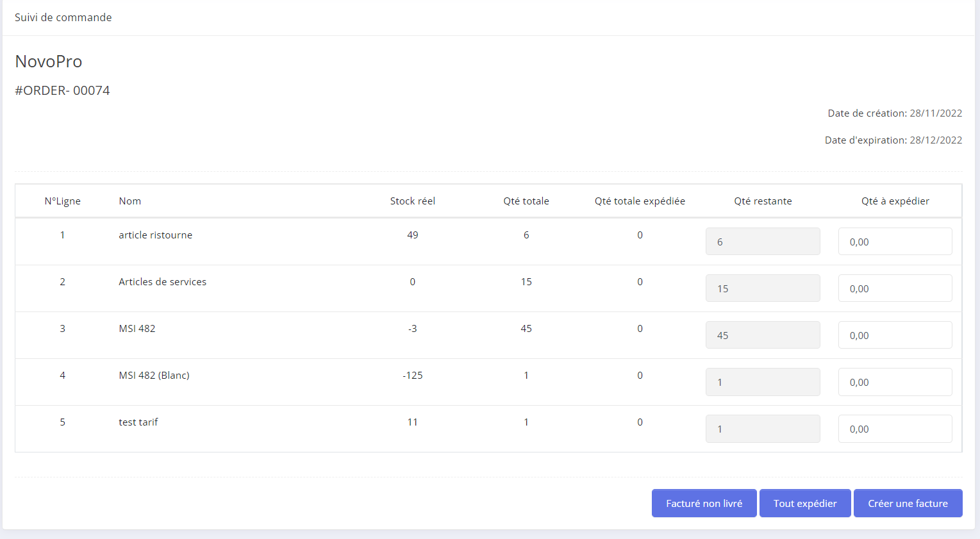Select Qté à expédier input for Articles de services
Viewport: 980px width, 539px height.
click(895, 288)
